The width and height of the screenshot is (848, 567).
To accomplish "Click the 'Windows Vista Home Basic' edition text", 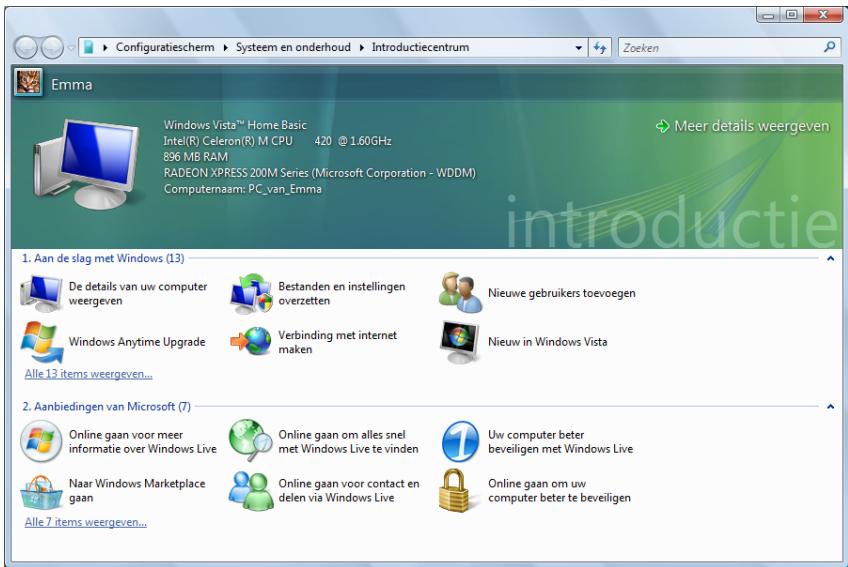I will point(235,125).
